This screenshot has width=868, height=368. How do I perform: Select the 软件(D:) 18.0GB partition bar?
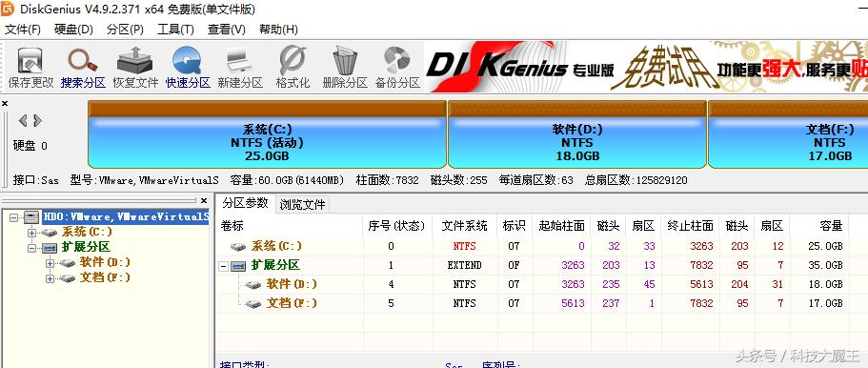[577, 134]
